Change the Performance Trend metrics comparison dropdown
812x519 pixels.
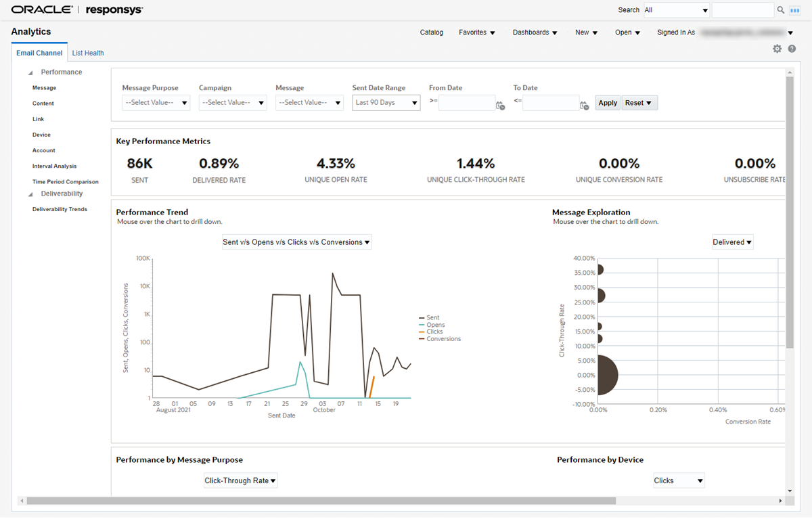point(296,242)
